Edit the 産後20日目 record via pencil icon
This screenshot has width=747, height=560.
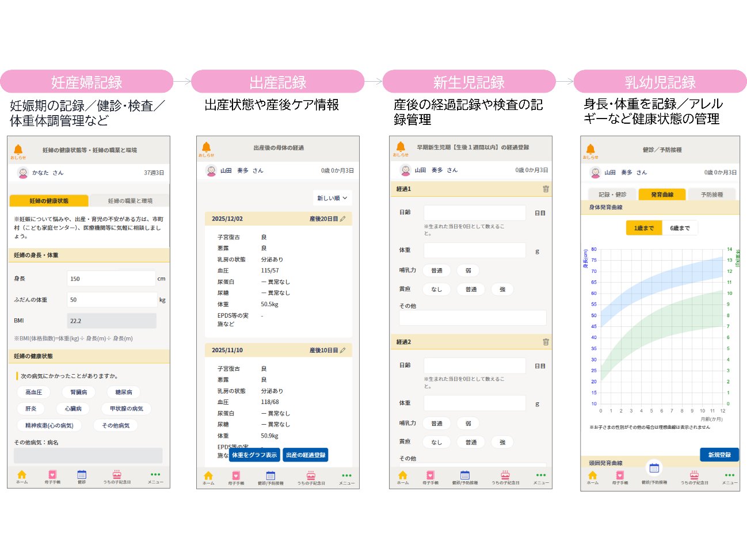(x=343, y=219)
